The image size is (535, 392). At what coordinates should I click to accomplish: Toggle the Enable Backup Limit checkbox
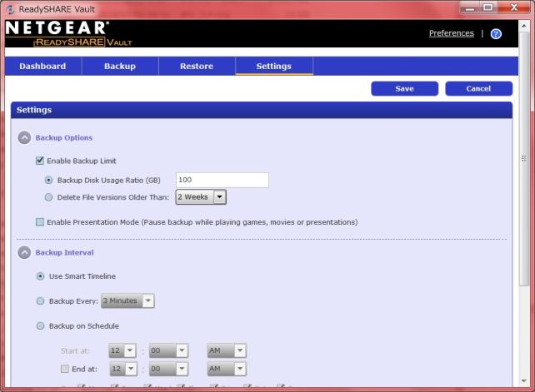click(x=40, y=161)
